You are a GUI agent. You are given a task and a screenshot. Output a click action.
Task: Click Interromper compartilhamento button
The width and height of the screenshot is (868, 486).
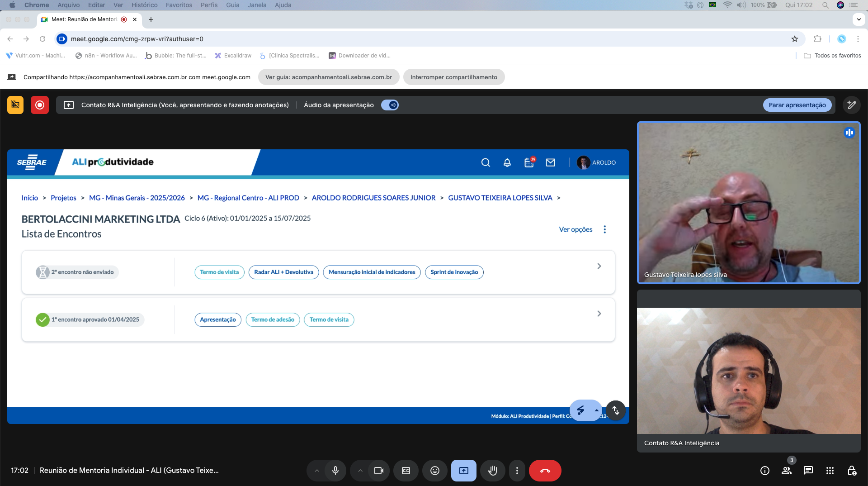(x=454, y=77)
